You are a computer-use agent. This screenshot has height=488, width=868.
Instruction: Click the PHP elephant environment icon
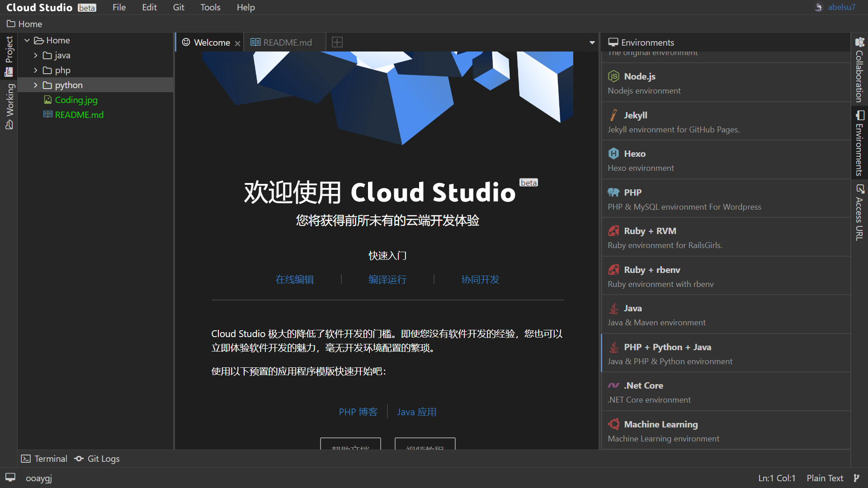point(613,192)
